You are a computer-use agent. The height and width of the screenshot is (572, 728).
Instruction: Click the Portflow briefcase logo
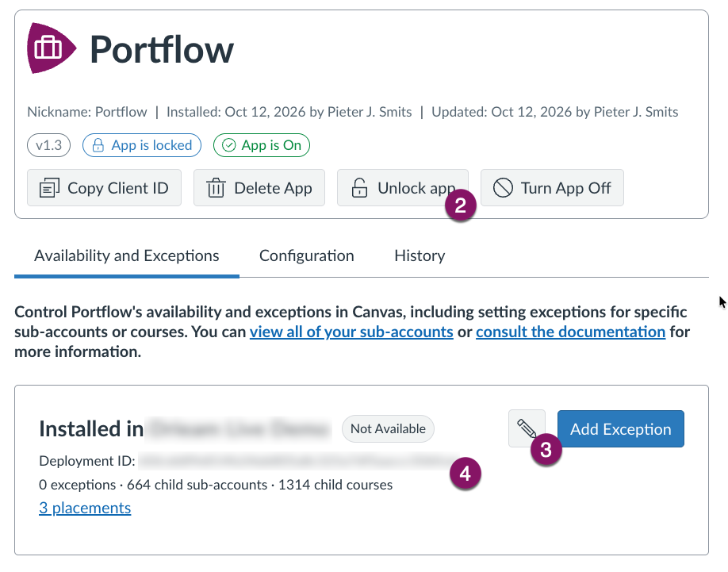point(51,48)
